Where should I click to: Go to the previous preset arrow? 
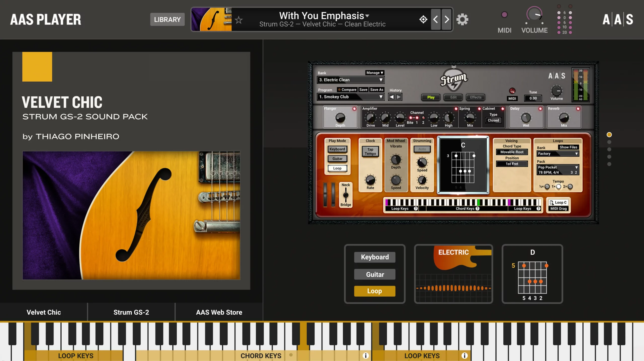(x=436, y=19)
